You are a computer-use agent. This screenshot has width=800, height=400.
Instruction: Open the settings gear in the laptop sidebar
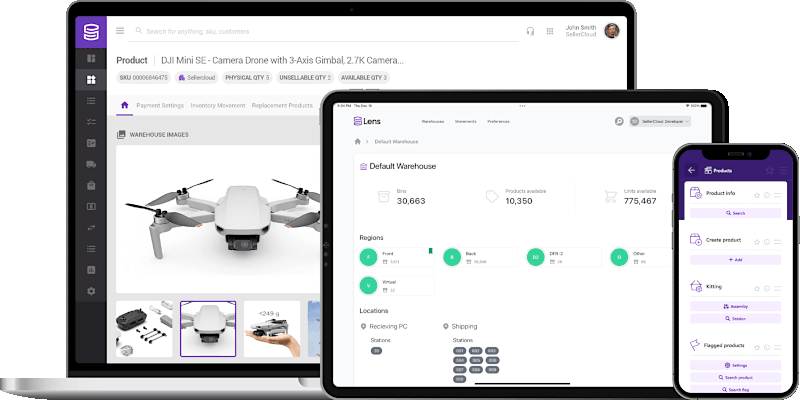(x=91, y=291)
